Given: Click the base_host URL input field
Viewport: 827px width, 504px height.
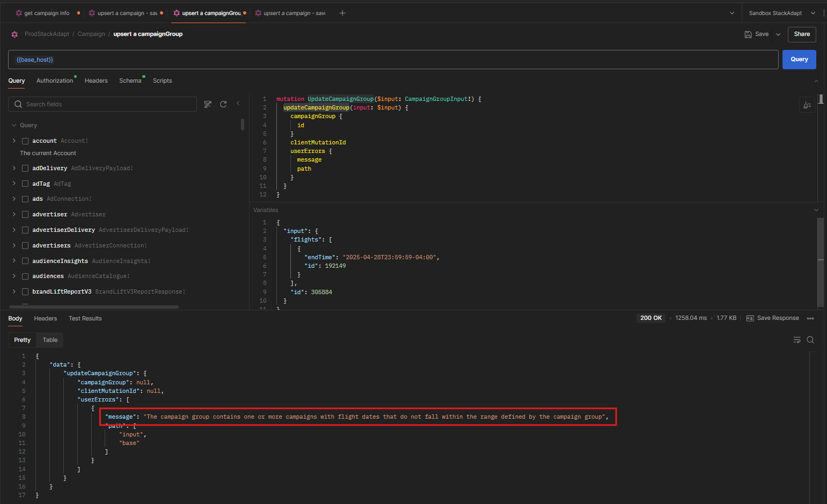Looking at the screenshot, I should [x=393, y=60].
